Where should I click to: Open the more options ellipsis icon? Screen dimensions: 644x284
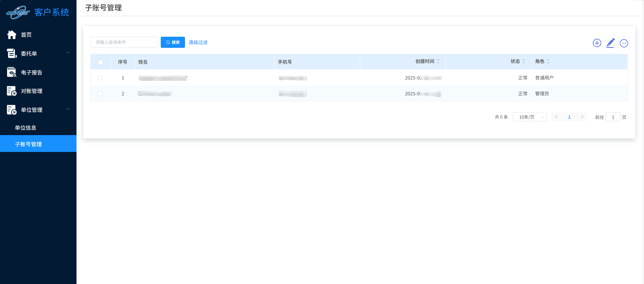pos(624,43)
